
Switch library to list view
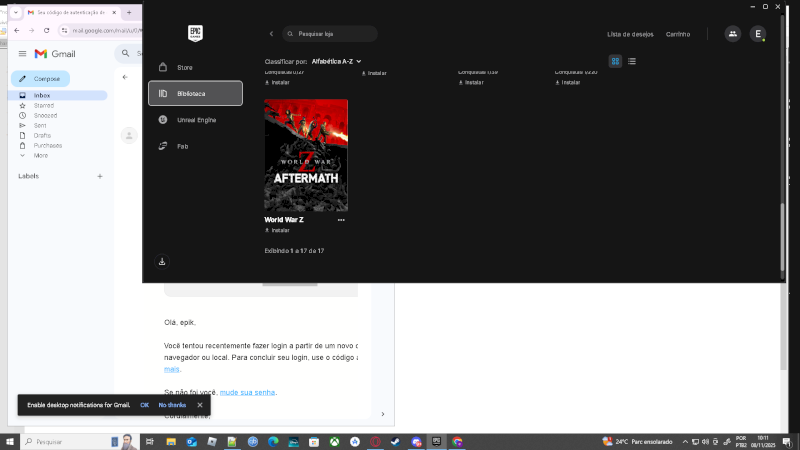[632, 61]
